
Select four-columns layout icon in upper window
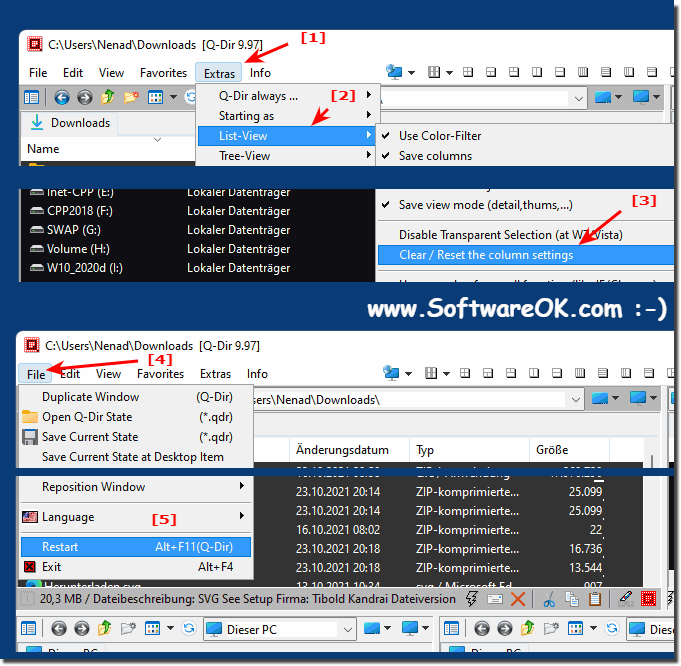coord(583,72)
